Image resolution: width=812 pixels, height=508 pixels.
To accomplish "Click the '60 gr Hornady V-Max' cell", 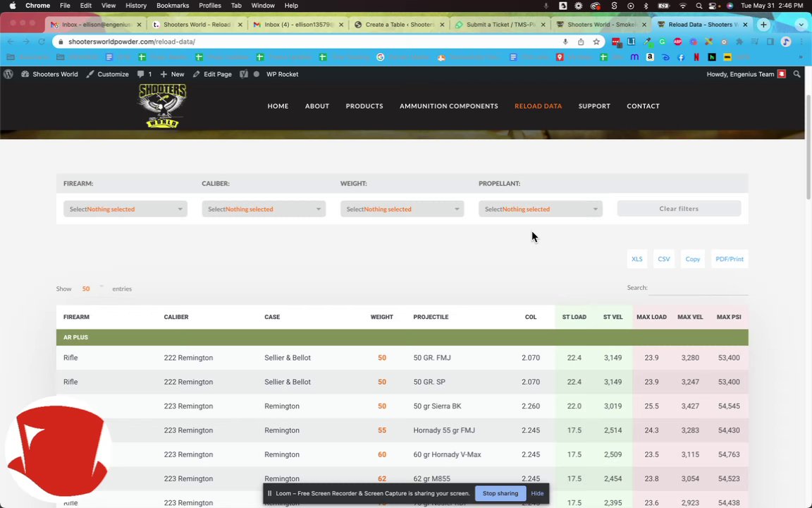I will tap(447, 454).
